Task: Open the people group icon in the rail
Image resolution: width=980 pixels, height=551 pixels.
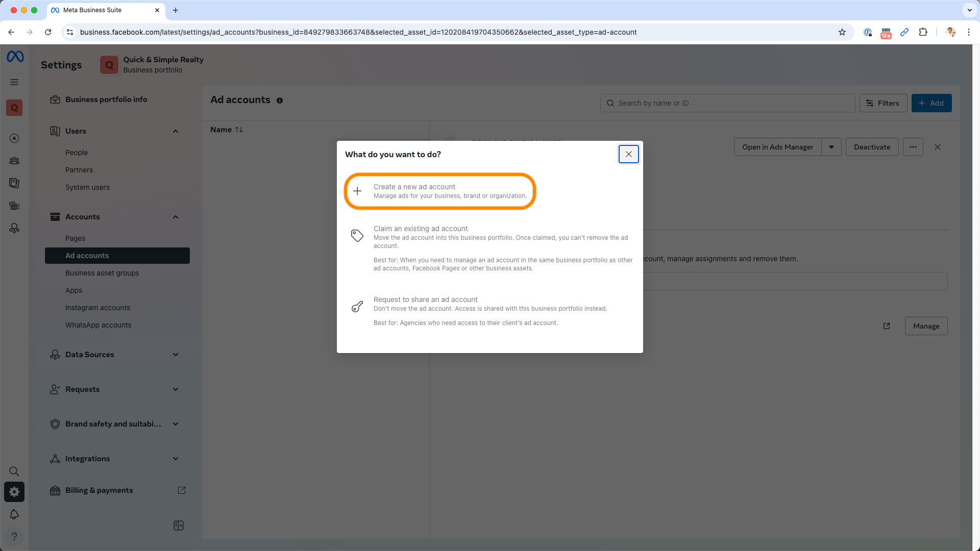Action: [14, 161]
